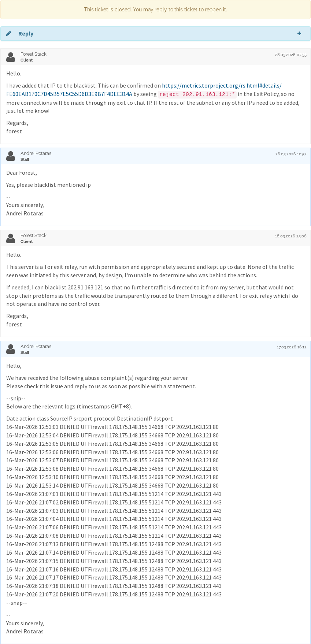Click the reject 202.91.163.121:* code snippet
The height and width of the screenshot is (644, 311).
[197, 94]
